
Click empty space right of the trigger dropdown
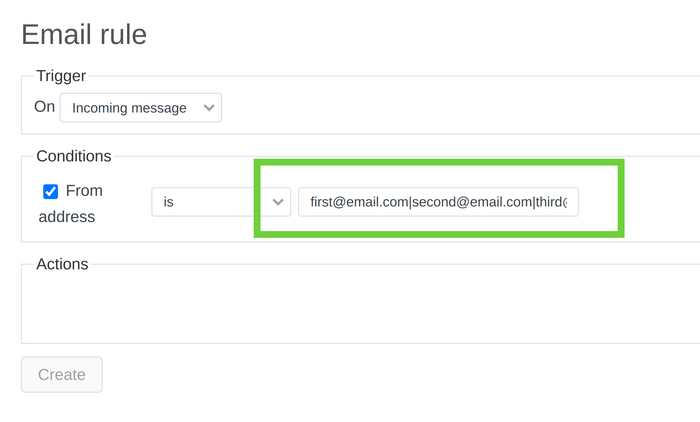pos(450,108)
